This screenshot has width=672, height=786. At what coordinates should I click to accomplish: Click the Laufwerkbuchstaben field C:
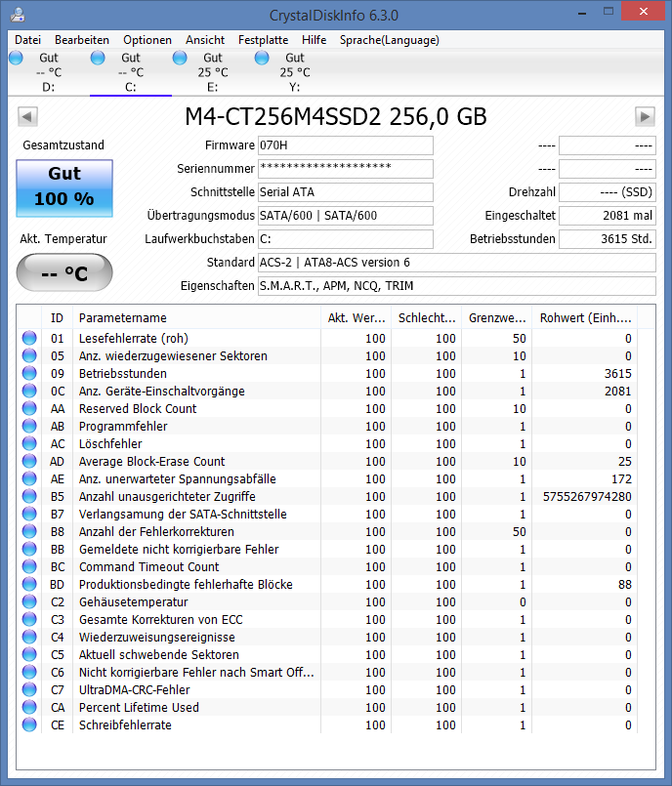(346, 239)
